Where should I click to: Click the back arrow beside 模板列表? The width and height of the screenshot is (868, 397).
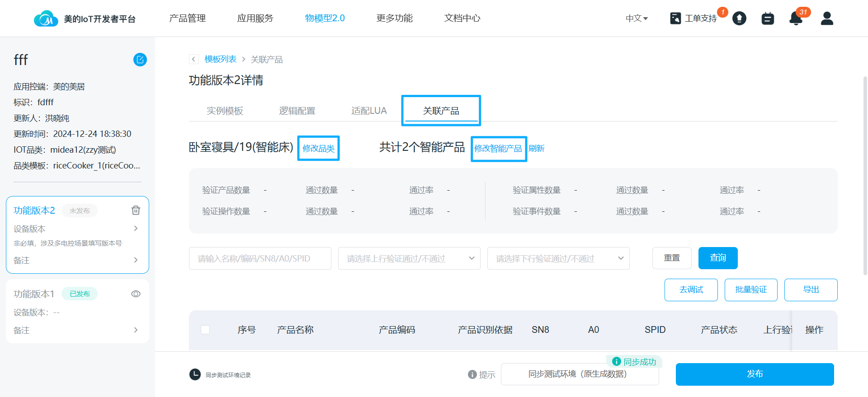pos(193,59)
